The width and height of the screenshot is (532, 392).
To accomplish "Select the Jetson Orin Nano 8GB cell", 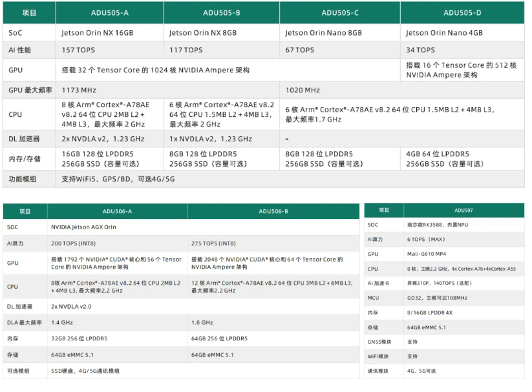I will (x=340, y=33).
